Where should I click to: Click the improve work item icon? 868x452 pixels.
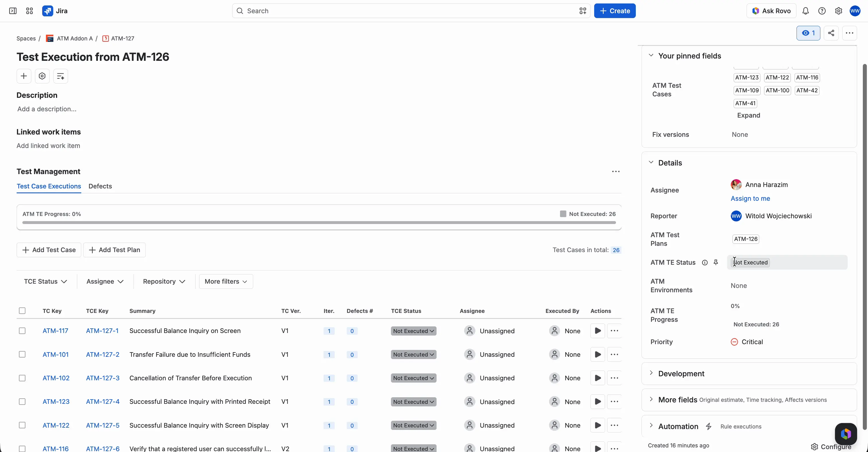pos(61,76)
